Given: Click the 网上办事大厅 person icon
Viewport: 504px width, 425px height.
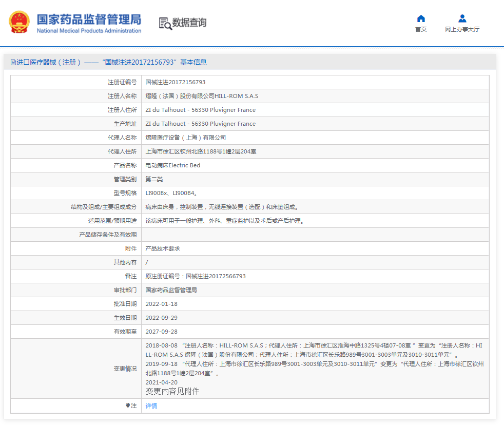Looking at the screenshot, I should click(462, 18).
